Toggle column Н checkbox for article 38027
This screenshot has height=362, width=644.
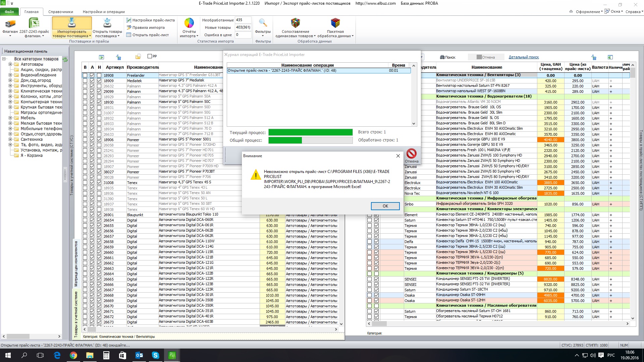99,172
